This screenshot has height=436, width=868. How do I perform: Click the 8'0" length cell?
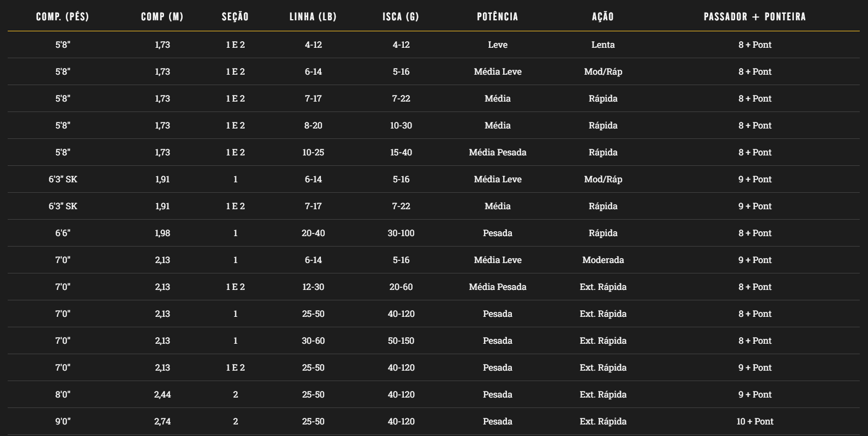63,394
